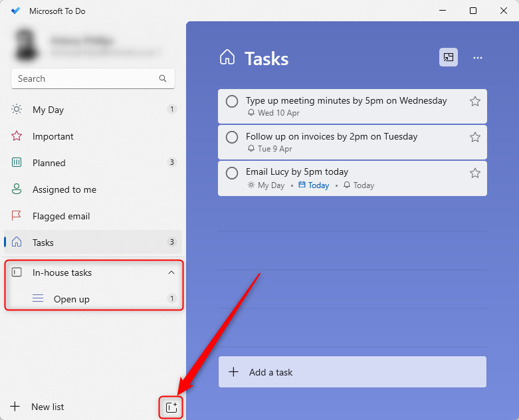Mark 'Follow up on invoices' as important
519x420 pixels.
click(474, 138)
